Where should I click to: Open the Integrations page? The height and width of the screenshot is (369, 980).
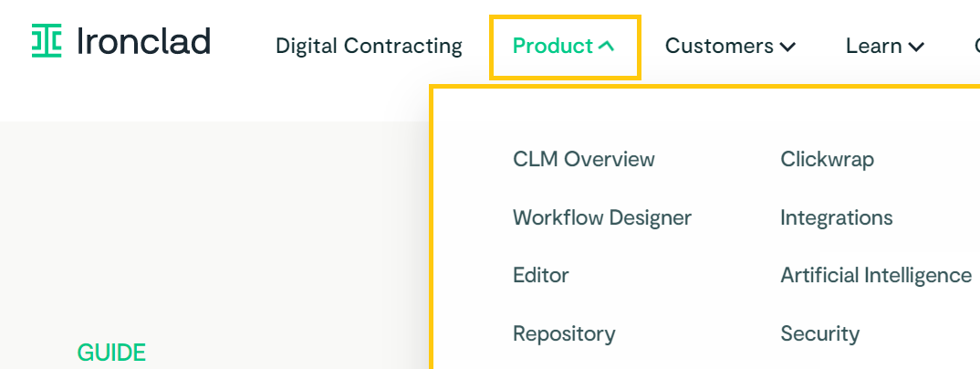(836, 217)
